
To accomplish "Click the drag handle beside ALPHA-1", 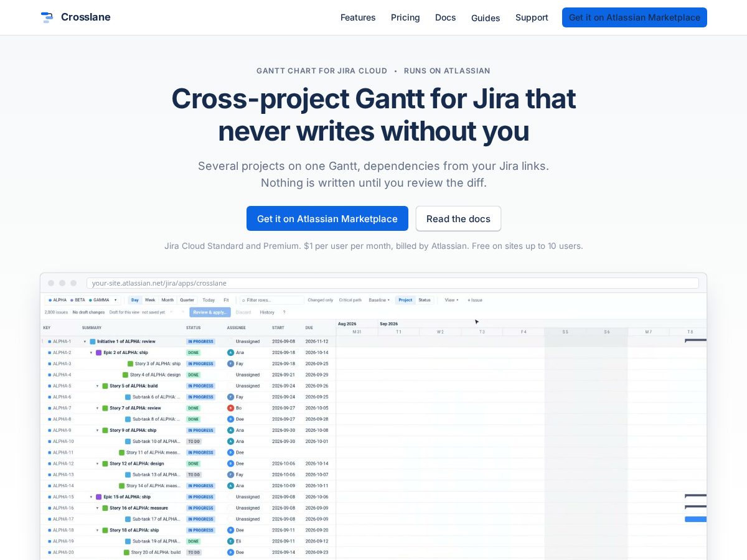I will pyautogui.click(x=42, y=342).
